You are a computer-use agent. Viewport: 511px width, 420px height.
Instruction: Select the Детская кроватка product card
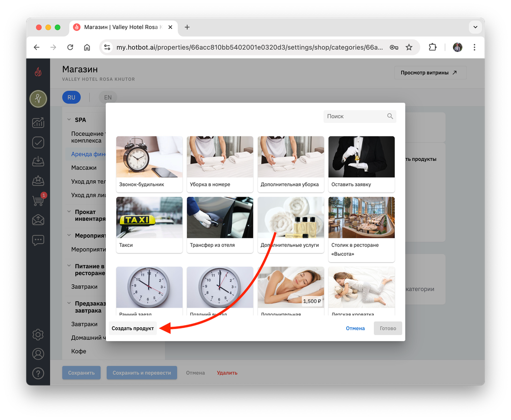[361, 291]
